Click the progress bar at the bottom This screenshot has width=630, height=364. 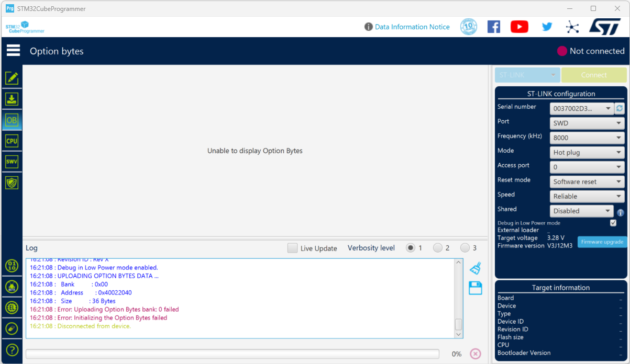pyautogui.click(x=233, y=354)
